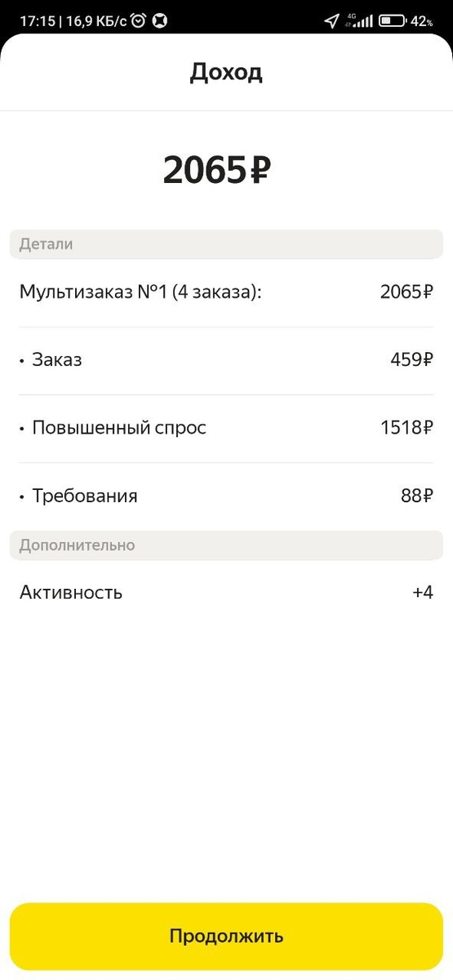The width and height of the screenshot is (453, 980).
Task: Tap the Доход page title
Action: click(226, 73)
